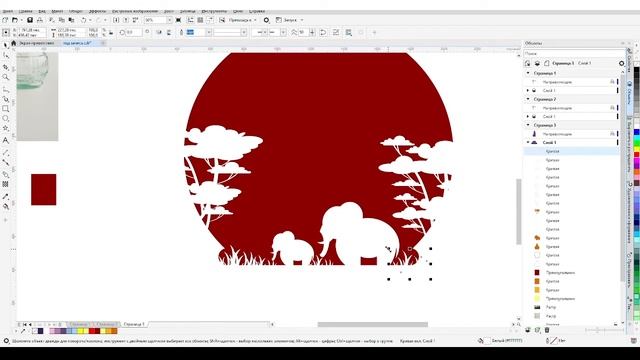Click the Paste icon in toolbar
The width and height of the screenshot is (640, 360).
pyautogui.click(x=71, y=20)
